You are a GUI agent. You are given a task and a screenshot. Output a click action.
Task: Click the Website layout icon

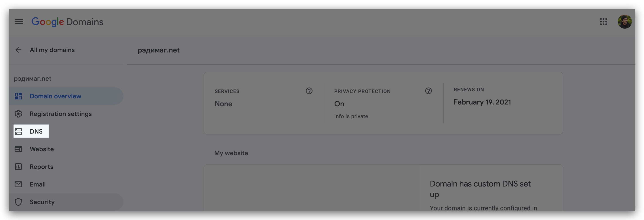18,149
